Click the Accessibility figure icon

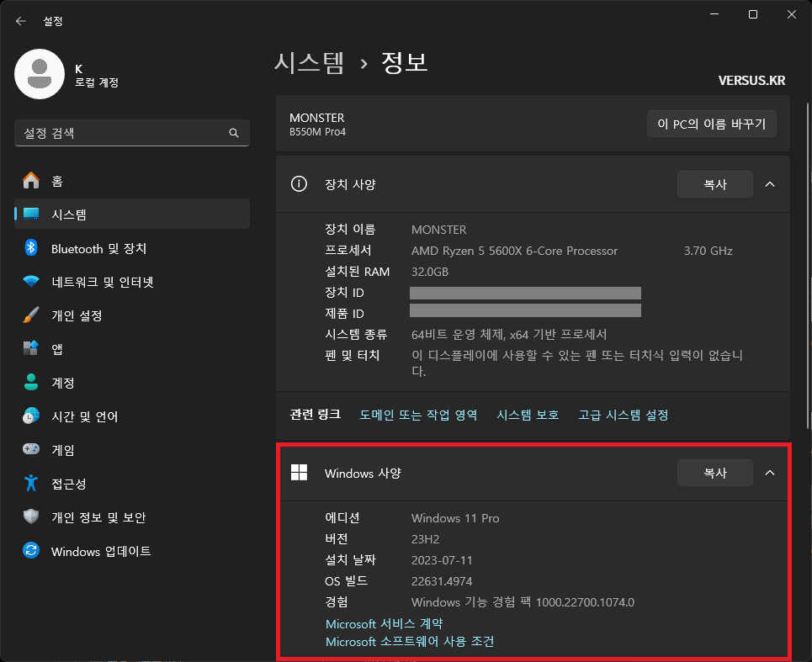[x=31, y=483]
